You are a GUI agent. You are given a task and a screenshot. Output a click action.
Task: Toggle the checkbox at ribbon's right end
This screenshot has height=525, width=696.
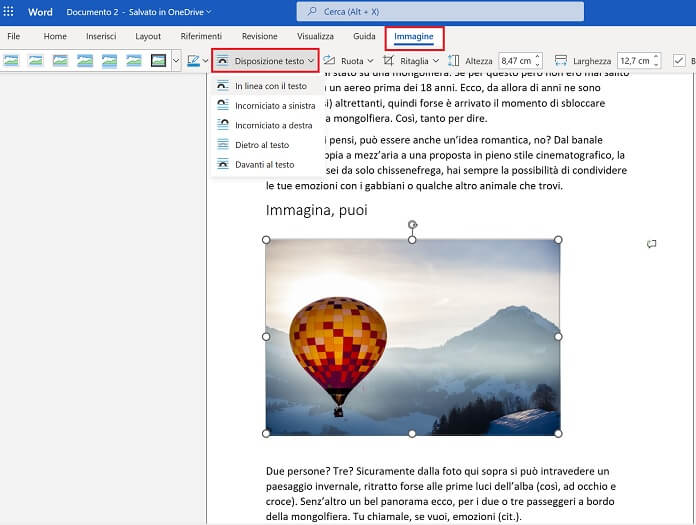point(679,61)
